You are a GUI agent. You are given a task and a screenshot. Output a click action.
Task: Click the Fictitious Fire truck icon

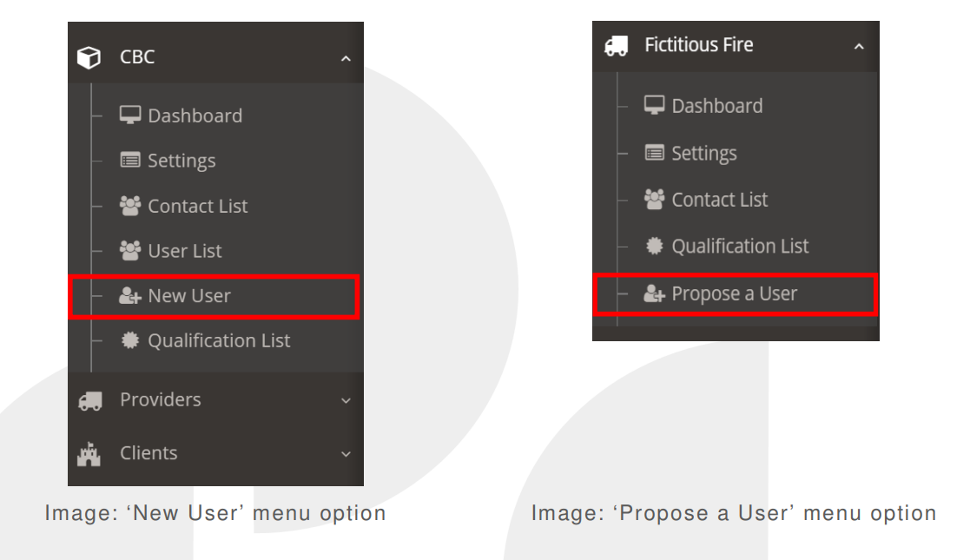click(x=617, y=46)
